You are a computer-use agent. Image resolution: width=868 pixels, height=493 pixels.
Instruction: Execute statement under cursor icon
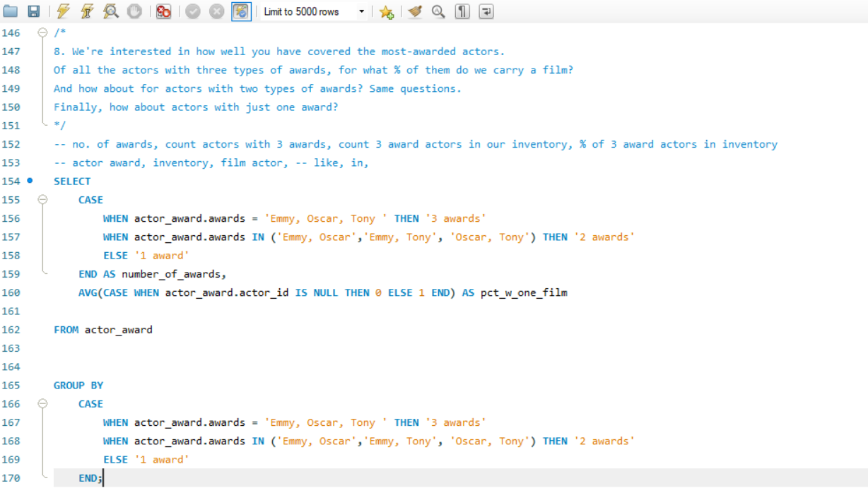[87, 11]
